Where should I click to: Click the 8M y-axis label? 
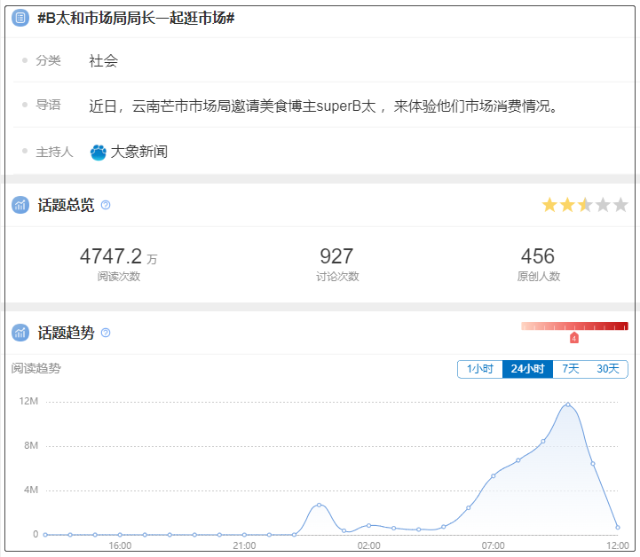pos(31,445)
